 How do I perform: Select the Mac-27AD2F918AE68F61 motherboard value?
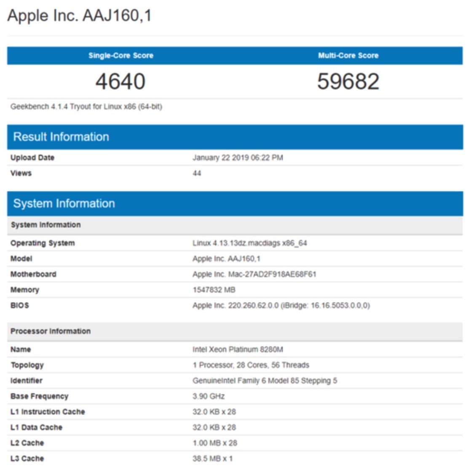(254, 274)
